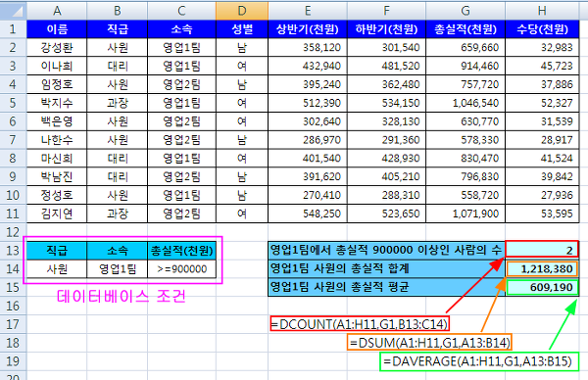Select row 12 header
Screen dimensions: 588x380
pos(13,232)
